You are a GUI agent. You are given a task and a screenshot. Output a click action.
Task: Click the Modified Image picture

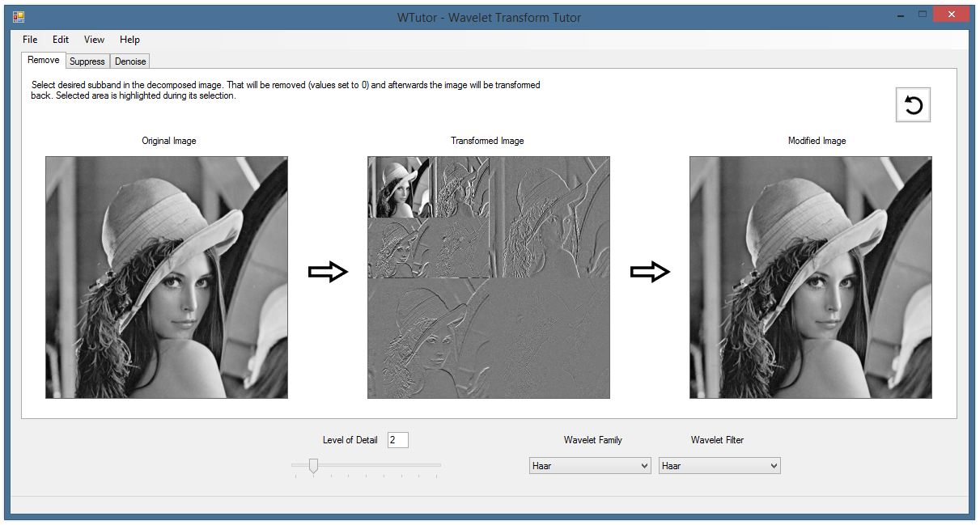pyautogui.click(x=811, y=277)
